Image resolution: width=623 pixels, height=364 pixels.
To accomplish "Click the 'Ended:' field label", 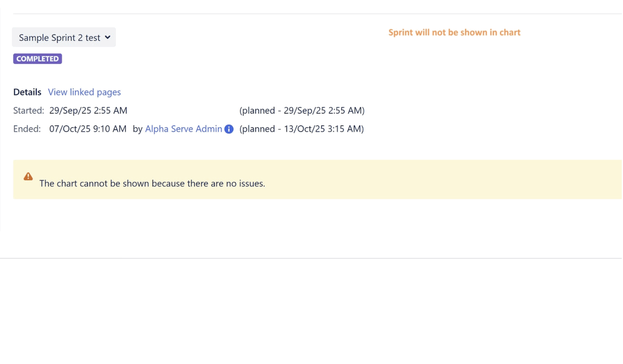I will 27,129.
